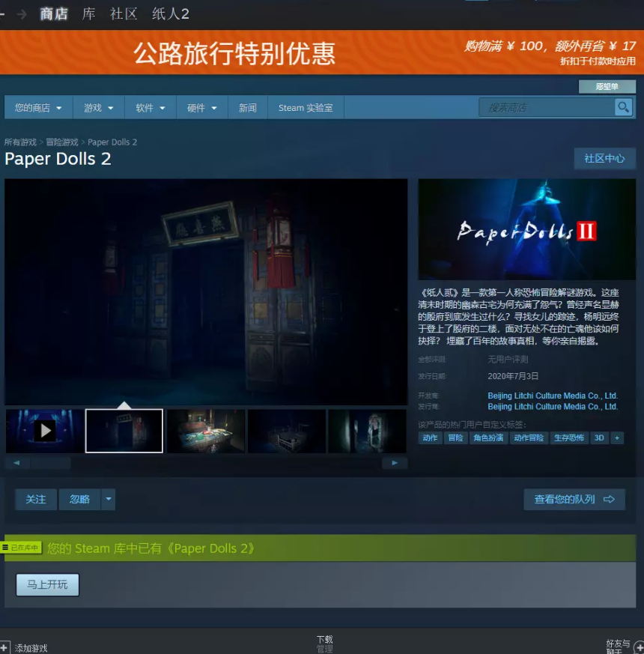Screen dimensions: 644x654
Task: Click the 公路旅行特别优惠 sale banner
Action: point(322,52)
